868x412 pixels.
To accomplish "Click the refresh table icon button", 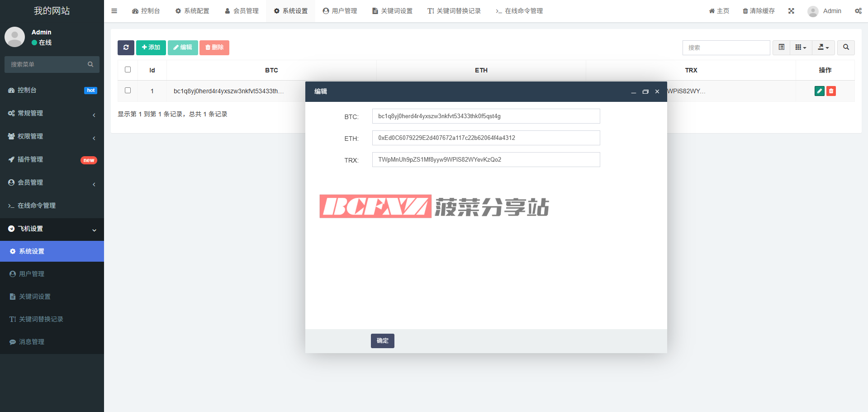I will pos(126,48).
